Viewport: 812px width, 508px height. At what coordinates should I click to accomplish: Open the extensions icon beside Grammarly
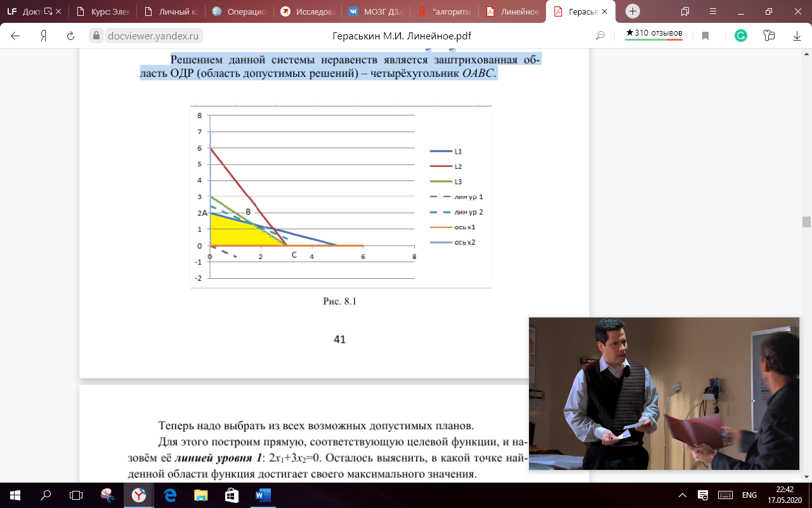(769, 36)
